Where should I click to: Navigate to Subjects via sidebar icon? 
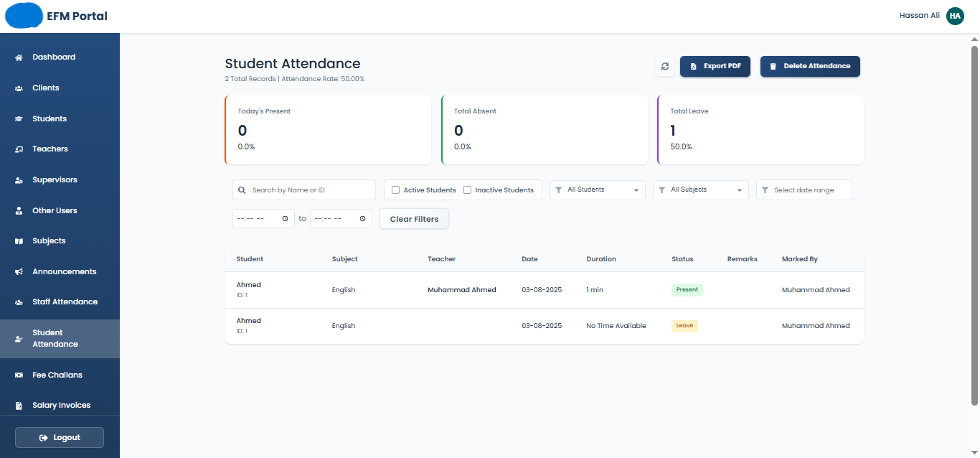click(17, 240)
